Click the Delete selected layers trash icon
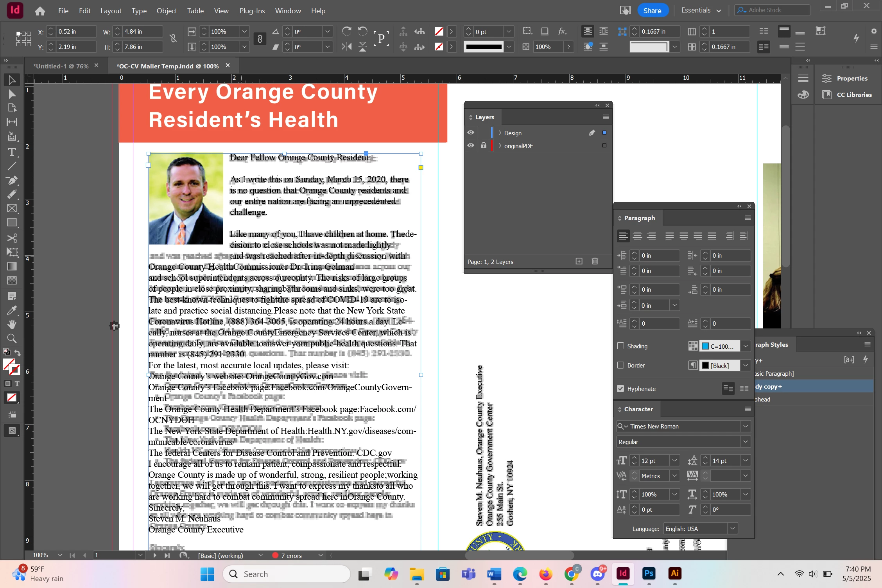 pos(595,261)
